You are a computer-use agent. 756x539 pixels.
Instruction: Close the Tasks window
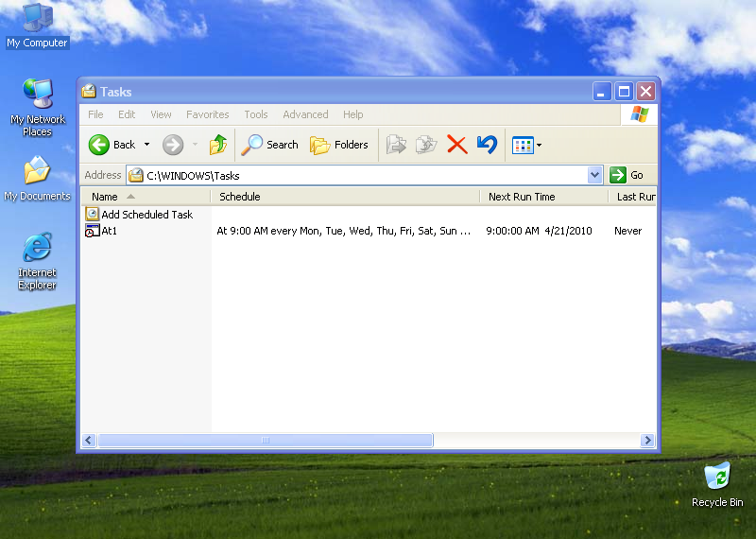click(646, 91)
